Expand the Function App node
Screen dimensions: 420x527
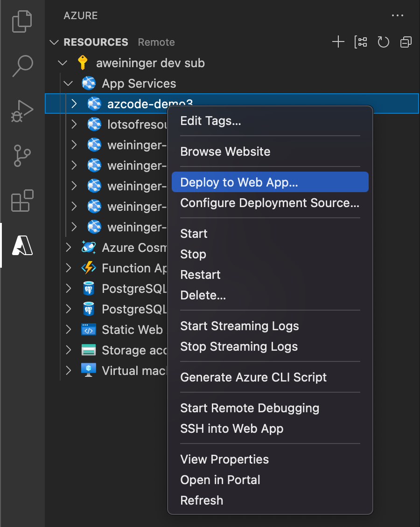[x=69, y=268]
